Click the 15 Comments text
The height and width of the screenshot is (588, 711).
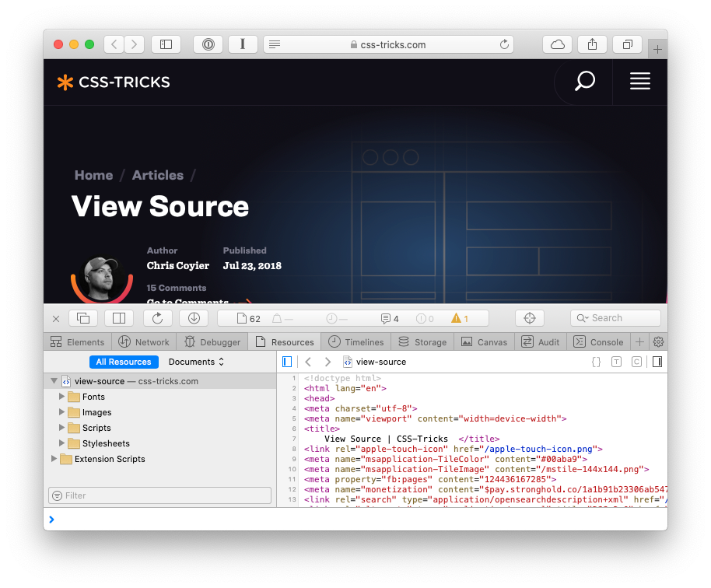coord(177,288)
